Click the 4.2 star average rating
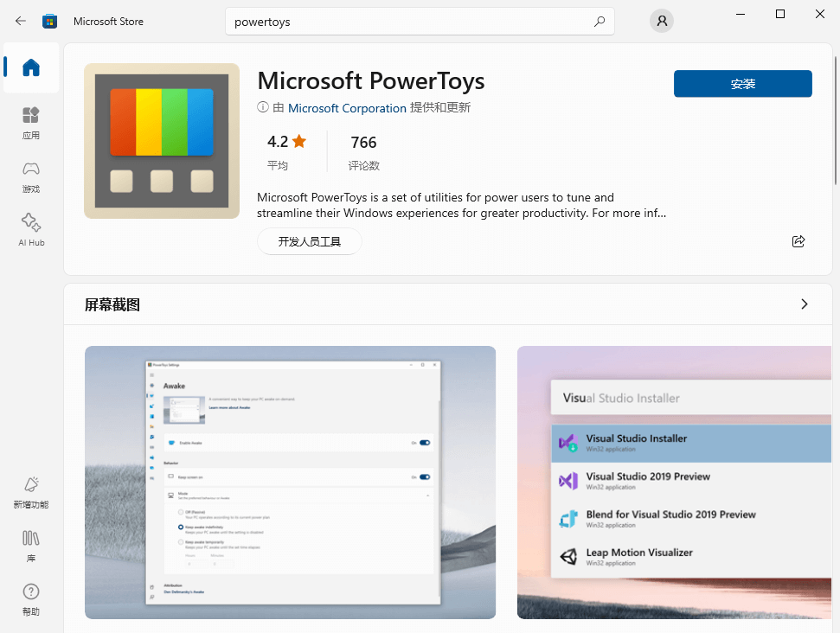The width and height of the screenshot is (840, 633). [x=286, y=142]
